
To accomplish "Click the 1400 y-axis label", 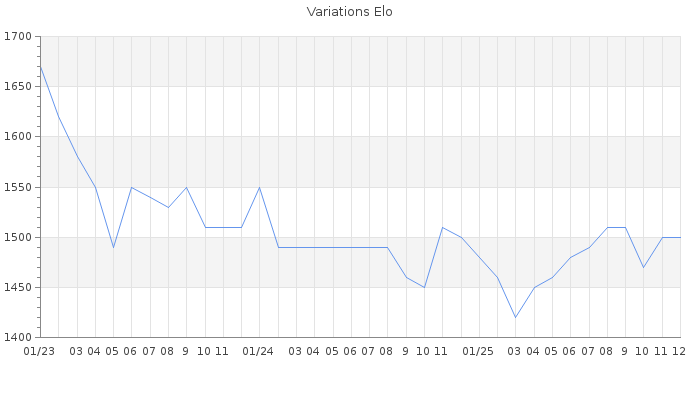I will tap(18, 337).
